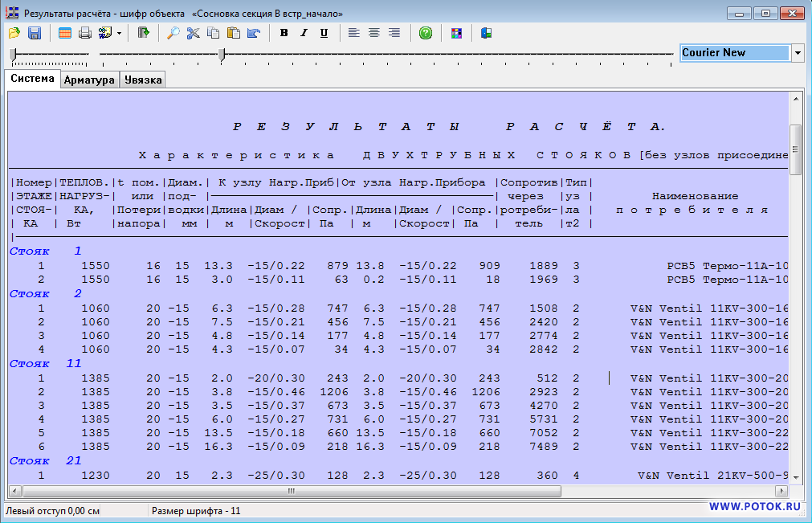Image resolution: width=812 pixels, height=523 pixels.
Task: Switch to the Арматура tab
Action: pyautogui.click(x=89, y=80)
